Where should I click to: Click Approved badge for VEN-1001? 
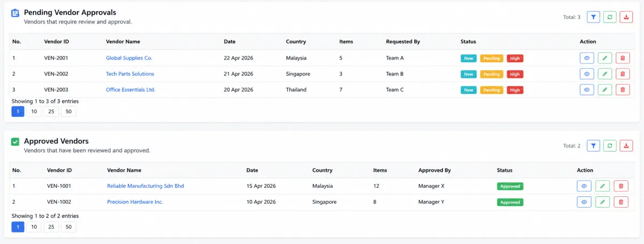[x=510, y=187]
